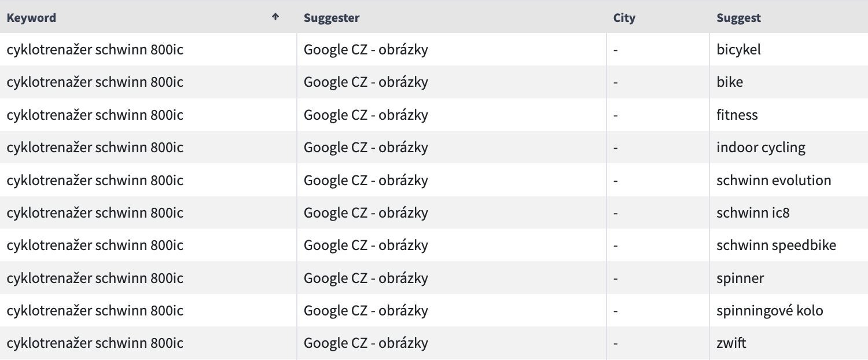
Task: Select the 'bicykel' suggestion cell
Action: [789, 49]
